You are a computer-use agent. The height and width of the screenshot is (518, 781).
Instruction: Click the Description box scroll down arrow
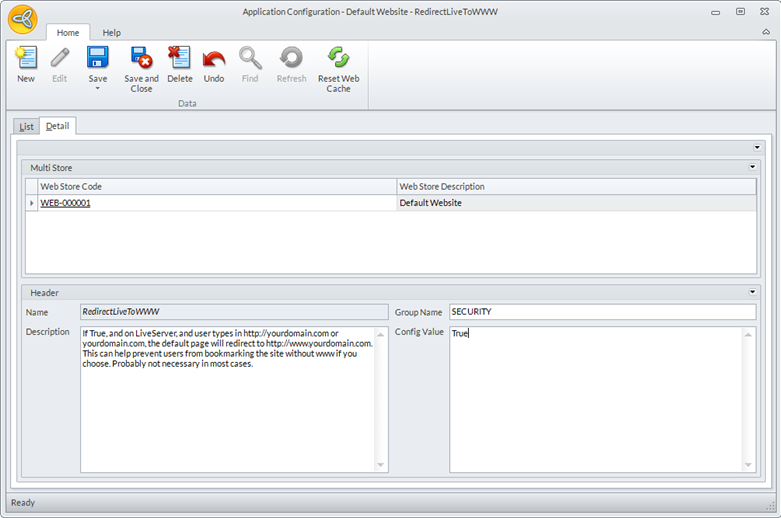(x=380, y=465)
